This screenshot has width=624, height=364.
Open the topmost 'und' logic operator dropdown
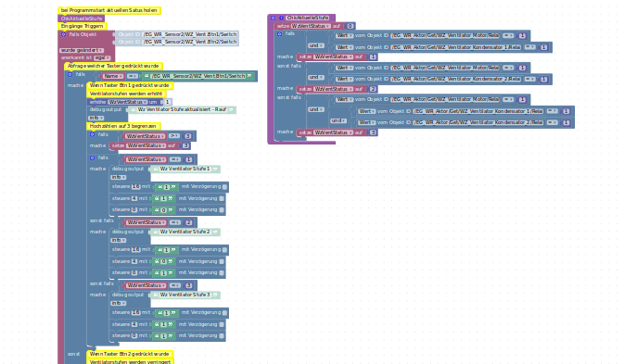coord(316,45)
